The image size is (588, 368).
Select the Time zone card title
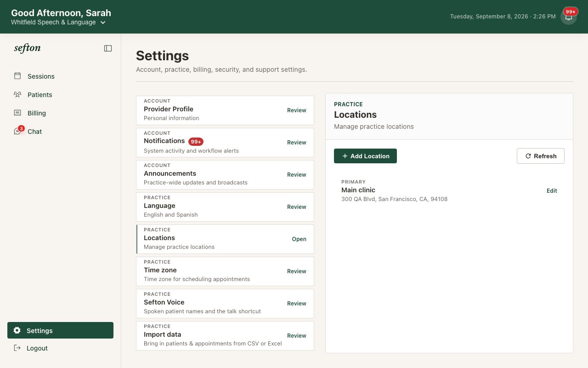pyautogui.click(x=160, y=270)
